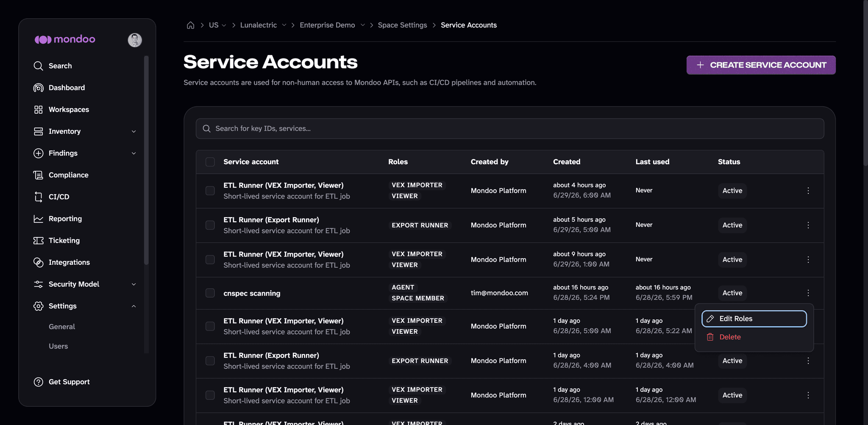Image resolution: width=868 pixels, height=425 pixels.
Task: Click the home icon in the breadcrumb
Action: pyautogui.click(x=191, y=25)
